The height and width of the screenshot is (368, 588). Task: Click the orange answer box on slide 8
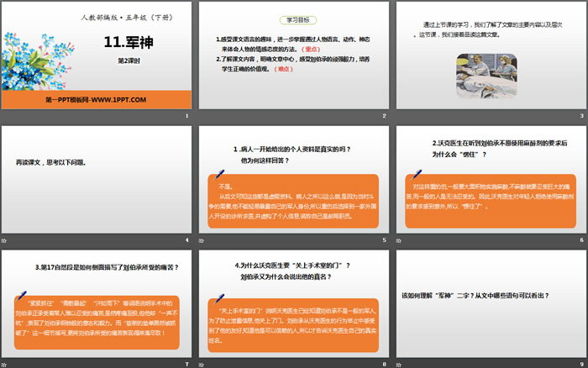click(x=293, y=325)
